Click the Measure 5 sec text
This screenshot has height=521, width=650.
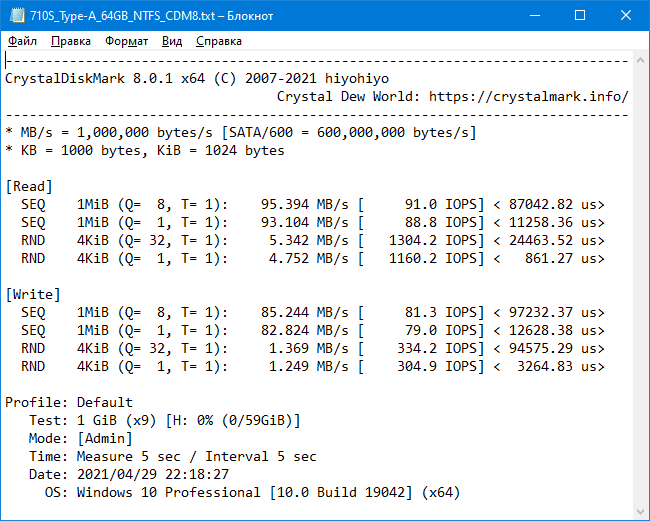point(129,456)
